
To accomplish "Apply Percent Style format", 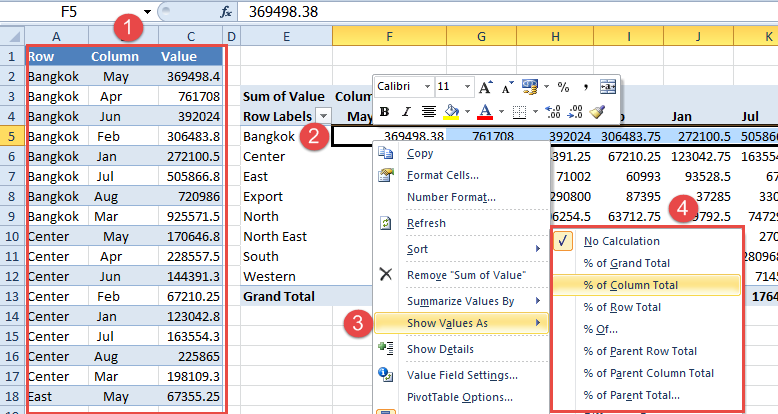I will click(563, 87).
